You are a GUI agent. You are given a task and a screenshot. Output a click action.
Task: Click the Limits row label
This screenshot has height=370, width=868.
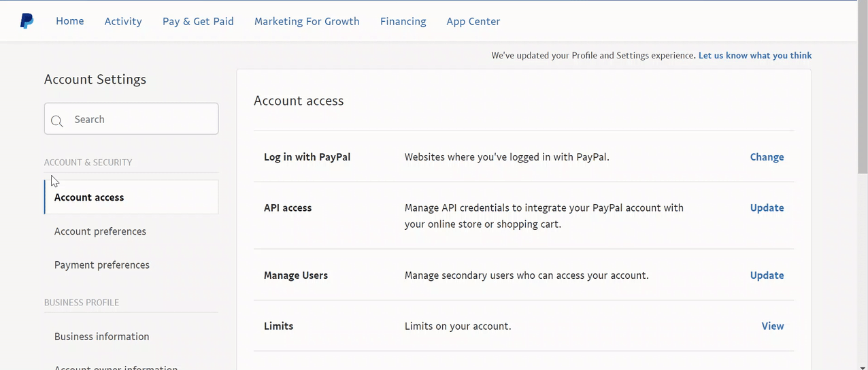click(278, 326)
